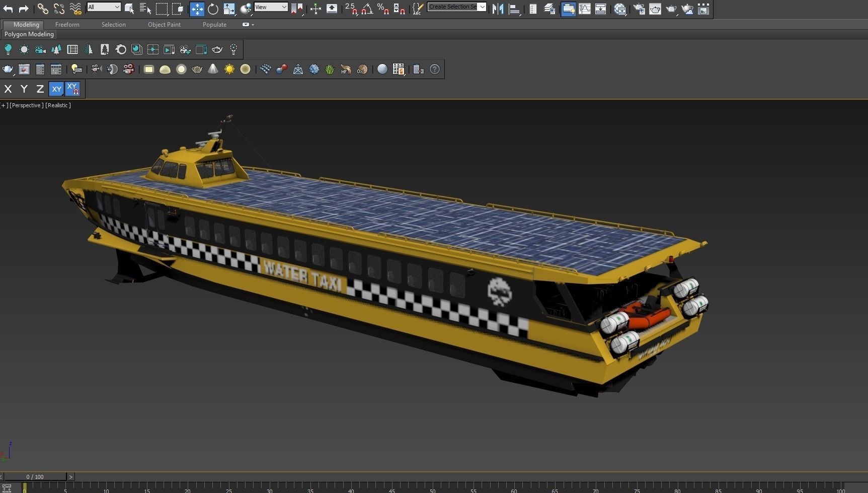This screenshot has height=493, width=868.
Task: Activate the Select and Rotate tool
Action: [x=213, y=9]
